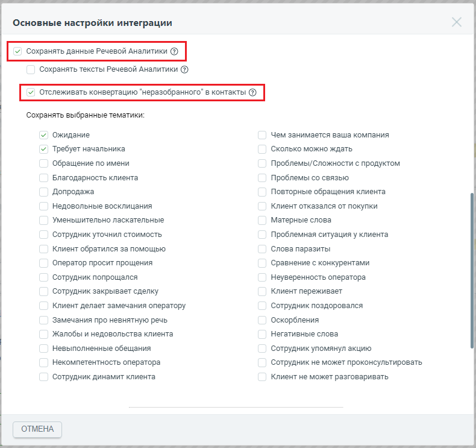476x448 pixels.
Task: Check Клиент отказался от покупки
Action: (262, 206)
